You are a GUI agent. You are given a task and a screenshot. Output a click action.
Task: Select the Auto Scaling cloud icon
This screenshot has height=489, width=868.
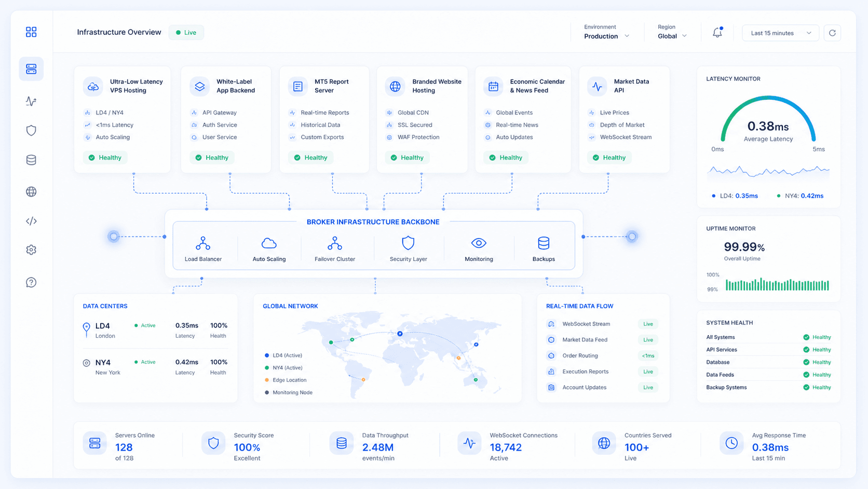pyautogui.click(x=269, y=243)
